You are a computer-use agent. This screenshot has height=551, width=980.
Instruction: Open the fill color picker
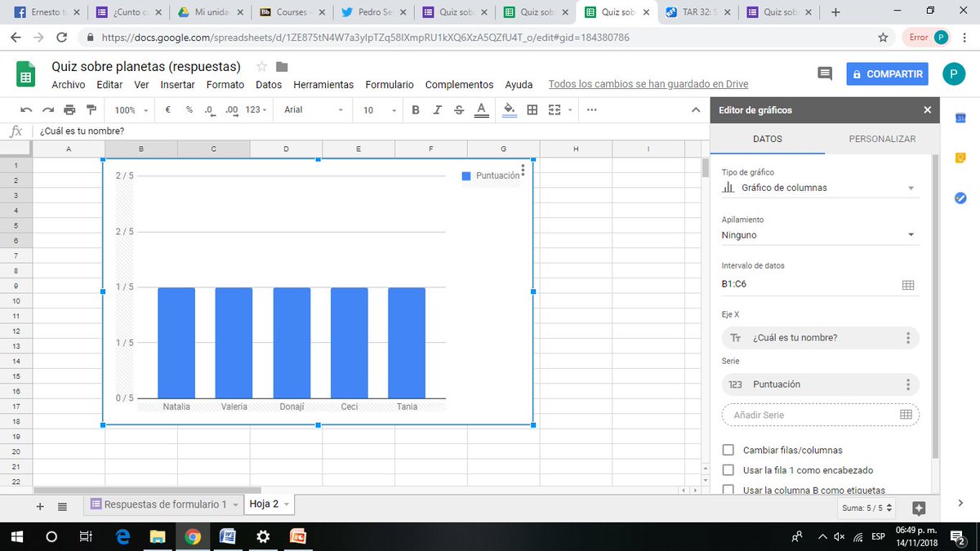coord(510,110)
